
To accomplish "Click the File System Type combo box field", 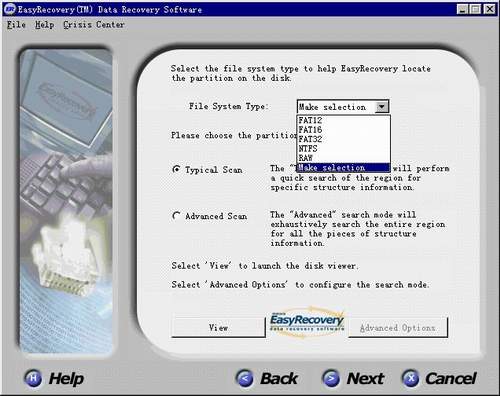I will point(343,107).
